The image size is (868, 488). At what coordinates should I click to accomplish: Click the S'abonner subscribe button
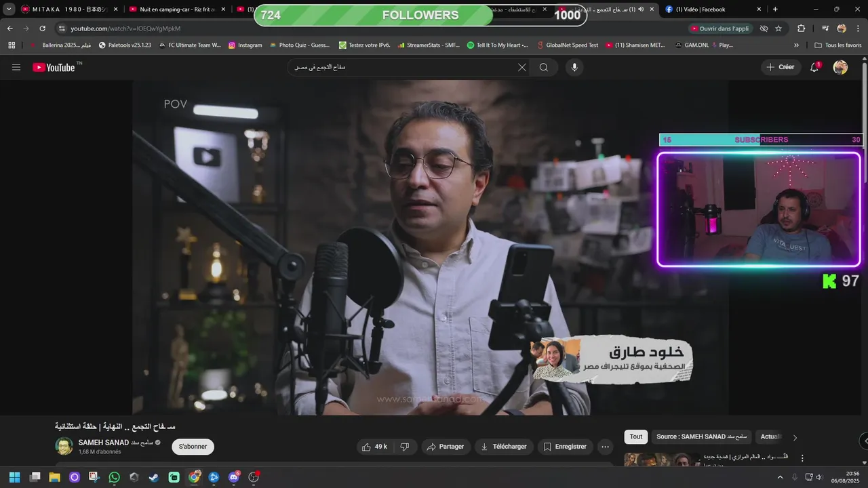pyautogui.click(x=193, y=447)
